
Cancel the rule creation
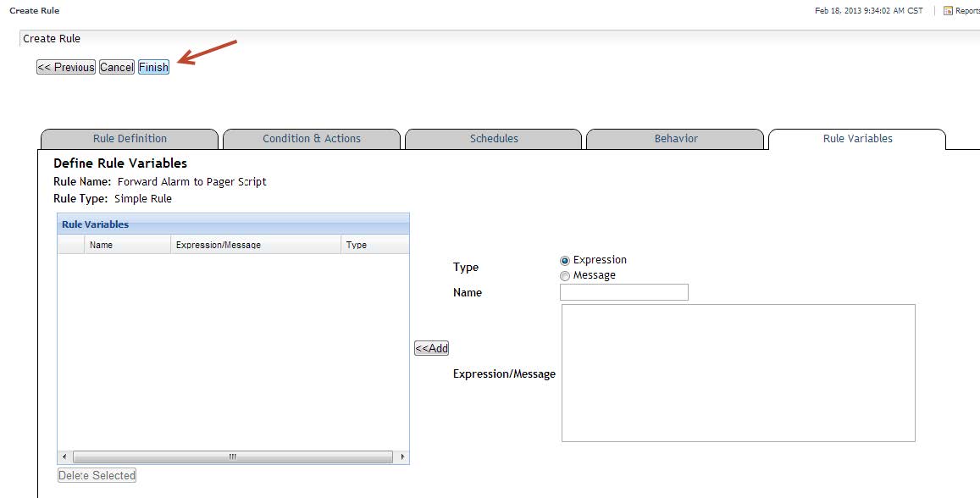tap(117, 68)
